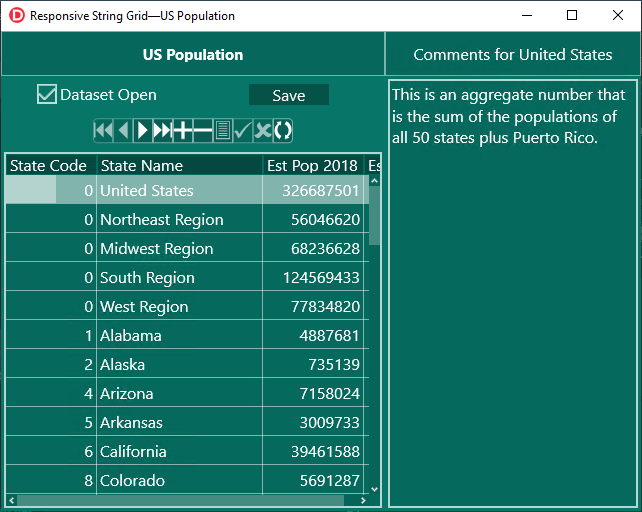Delete the current record with minus icon

pos(203,130)
